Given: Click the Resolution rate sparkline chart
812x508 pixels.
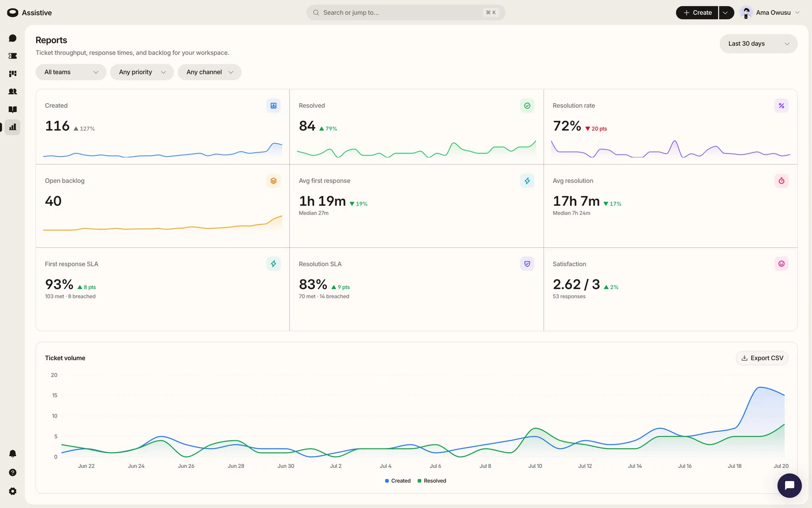Looking at the screenshot, I should tap(670, 149).
